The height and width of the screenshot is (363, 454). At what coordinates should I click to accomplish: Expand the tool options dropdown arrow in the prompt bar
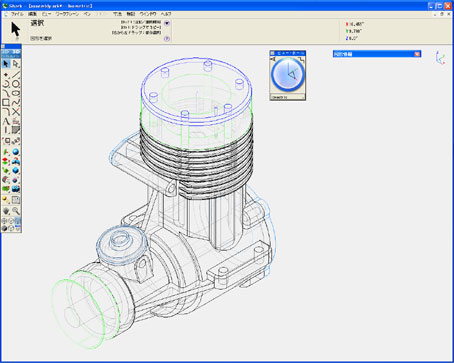167,23
